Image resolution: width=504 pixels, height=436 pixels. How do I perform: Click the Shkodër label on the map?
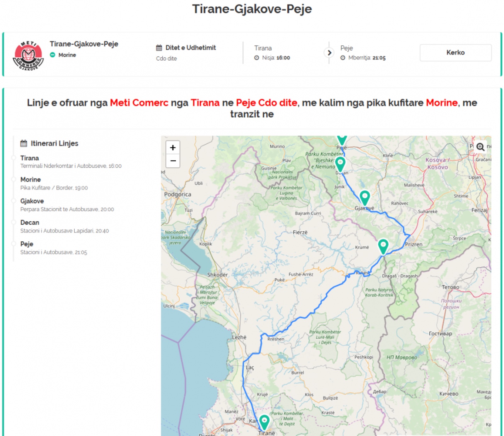pos(217,275)
